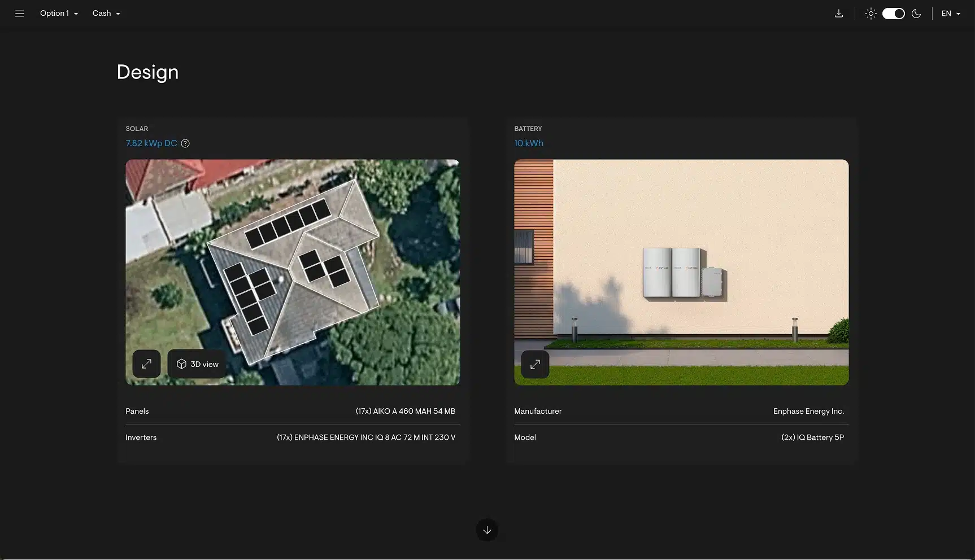The image size is (975, 560).
Task: Expand the Option 1 dropdown
Action: pyautogui.click(x=59, y=14)
